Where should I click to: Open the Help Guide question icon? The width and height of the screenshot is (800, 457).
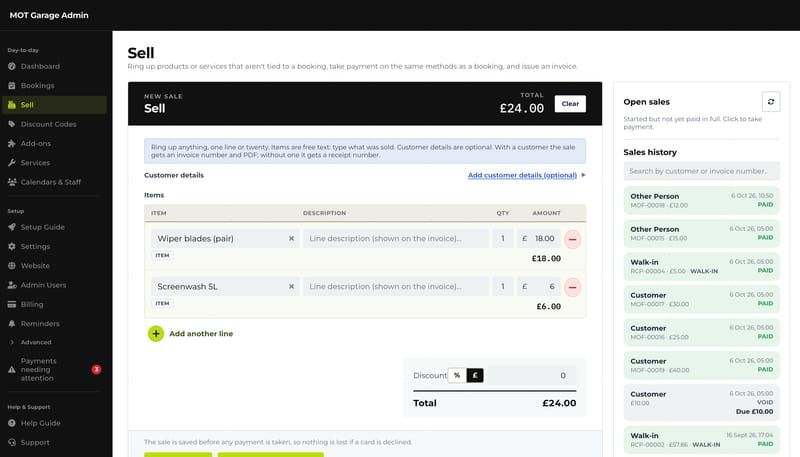(x=12, y=423)
